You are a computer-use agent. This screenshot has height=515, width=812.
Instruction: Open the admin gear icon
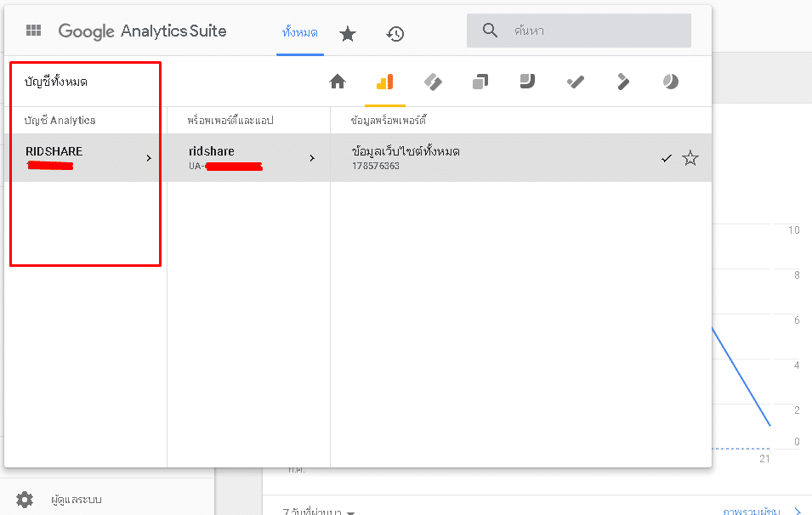25,500
